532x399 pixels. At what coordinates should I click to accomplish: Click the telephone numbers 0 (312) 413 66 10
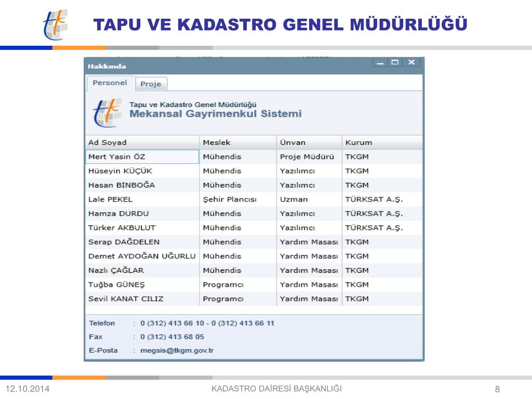point(172,323)
